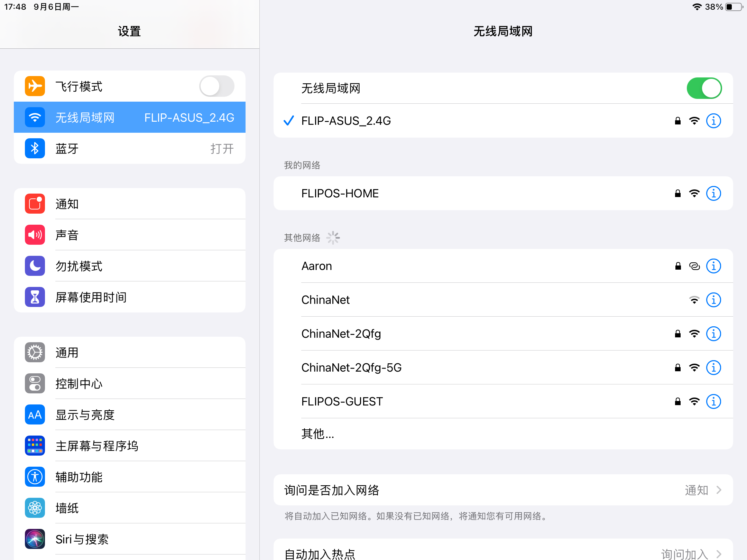Image resolution: width=747 pixels, height=560 pixels.
Task: Open 控制中心 settings row
Action: (130, 383)
